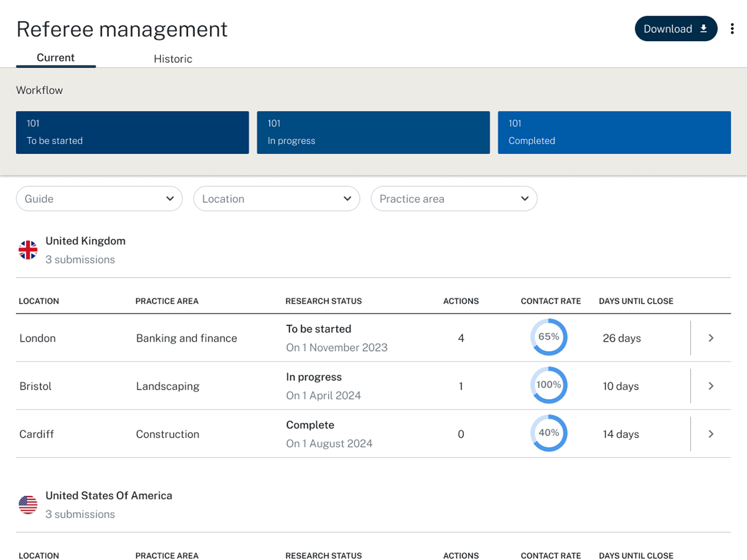Viewport: 747px width, 560px height.
Task: Switch to the Historic tab
Action: (173, 58)
